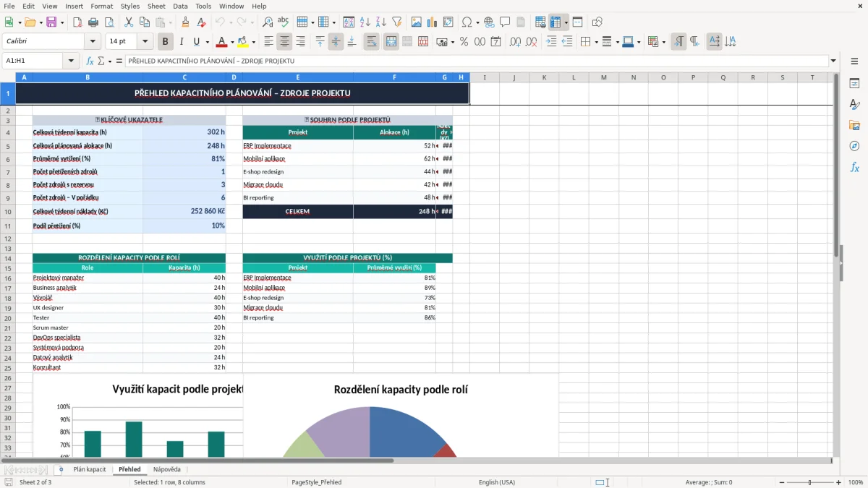Expand the formula bar arrow
Viewport: 868px width, 488px height.
click(833, 61)
